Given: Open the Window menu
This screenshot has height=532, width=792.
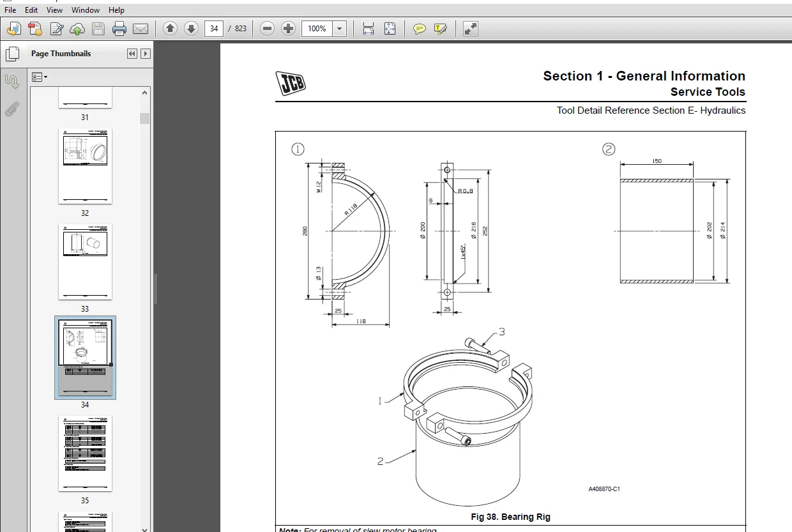Looking at the screenshot, I should tap(86, 10).
